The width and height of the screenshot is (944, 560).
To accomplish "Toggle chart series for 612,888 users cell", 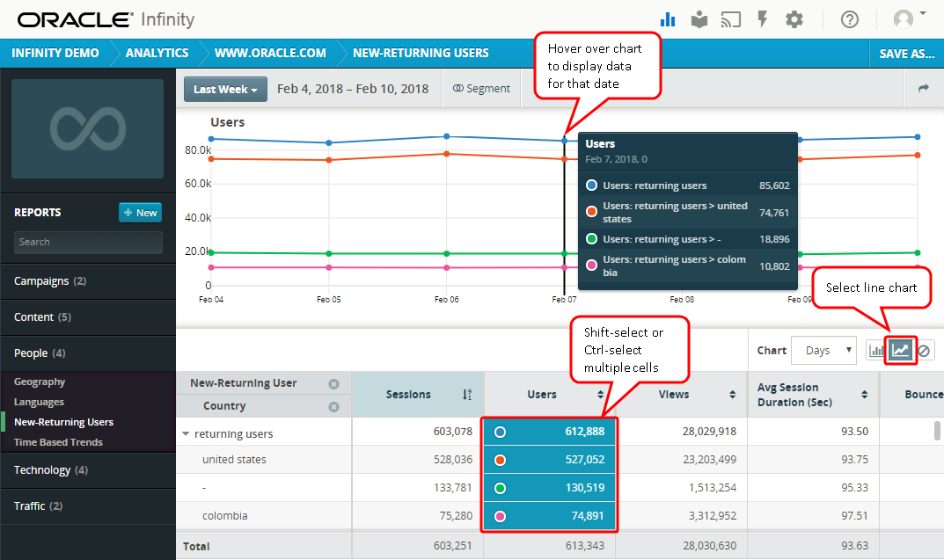I will click(x=500, y=432).
